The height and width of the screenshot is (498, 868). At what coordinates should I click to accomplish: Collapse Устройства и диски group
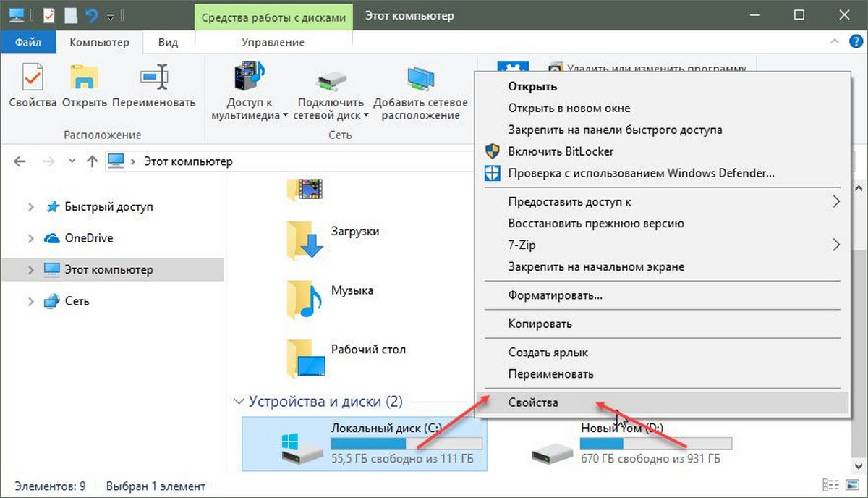[238, 401]
